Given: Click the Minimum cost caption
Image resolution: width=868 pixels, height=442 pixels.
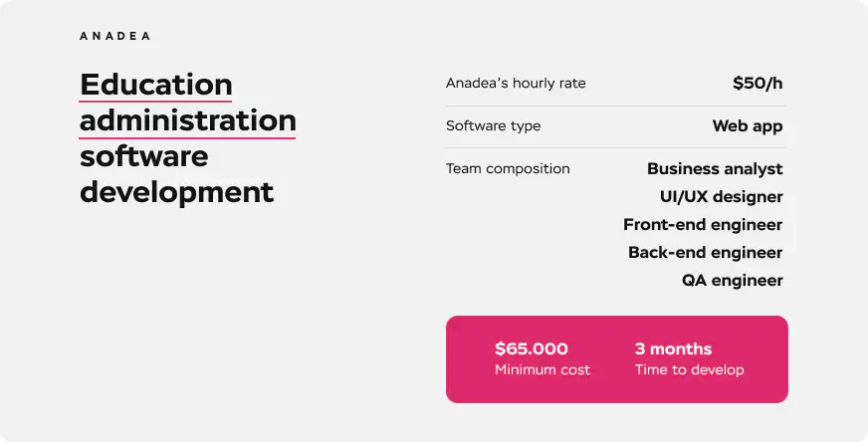Looking at the screenshot, I should pyautogui.click(x=542, y=370).
